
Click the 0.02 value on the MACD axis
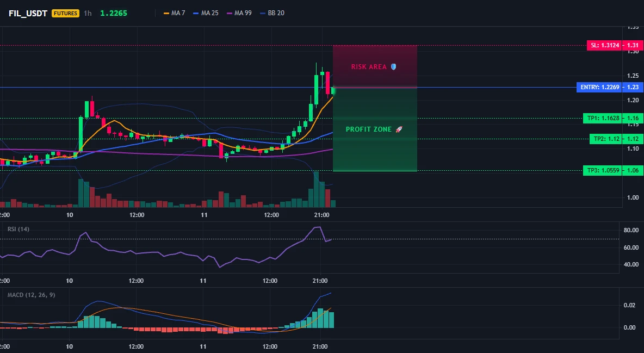coord(630,305)
